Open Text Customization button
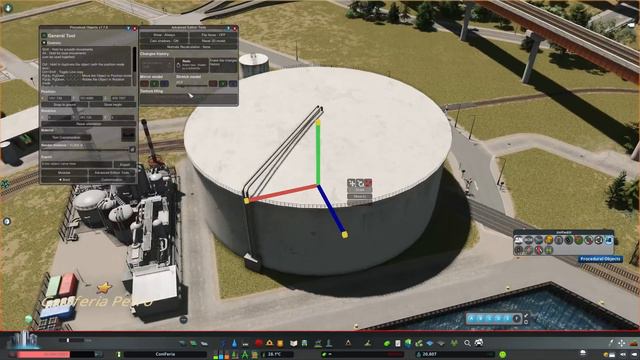 pos(67,138)
